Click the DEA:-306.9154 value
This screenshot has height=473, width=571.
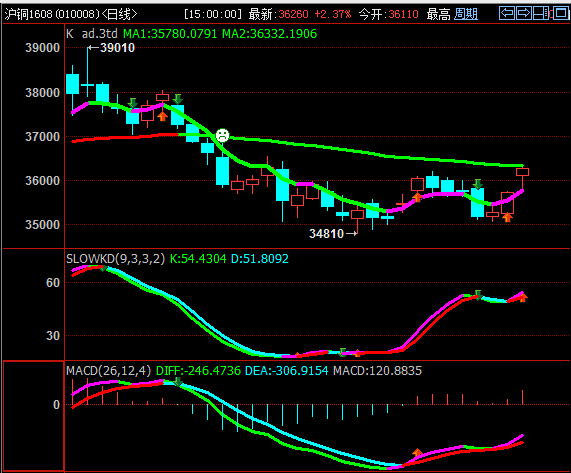287,371
